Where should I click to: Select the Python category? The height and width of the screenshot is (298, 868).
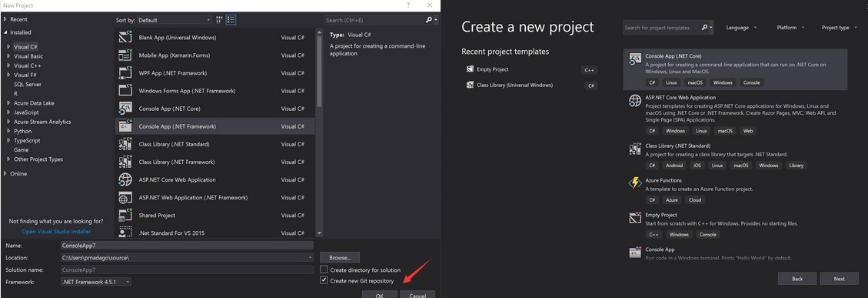point(23,131)
